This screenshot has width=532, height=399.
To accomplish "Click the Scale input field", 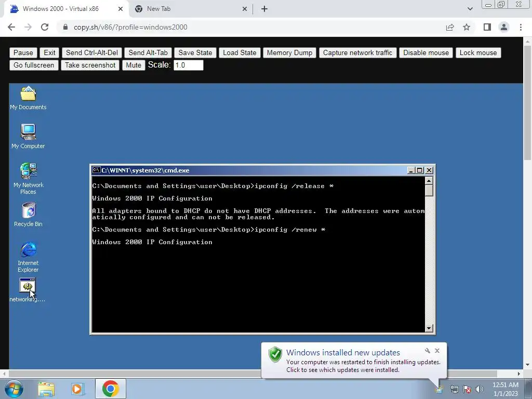I will pyautogui.click(x=188, y=65).
